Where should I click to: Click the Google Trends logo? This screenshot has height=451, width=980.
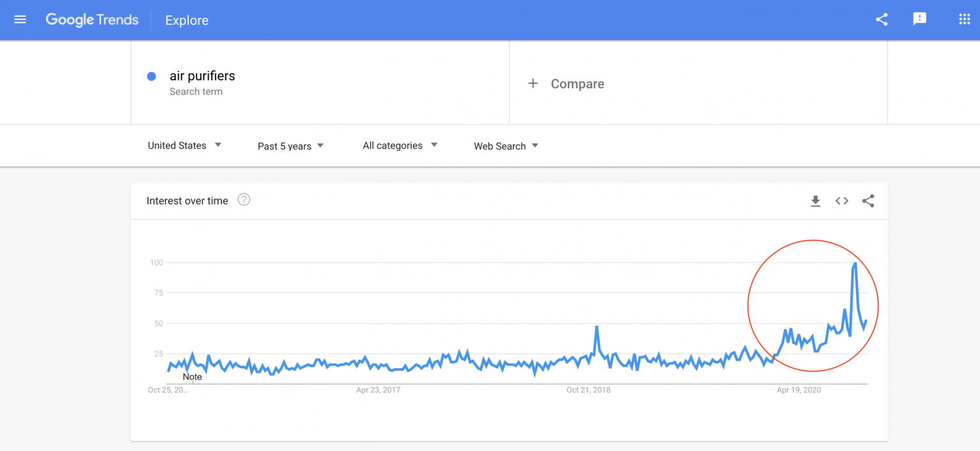tap(92, 20)
